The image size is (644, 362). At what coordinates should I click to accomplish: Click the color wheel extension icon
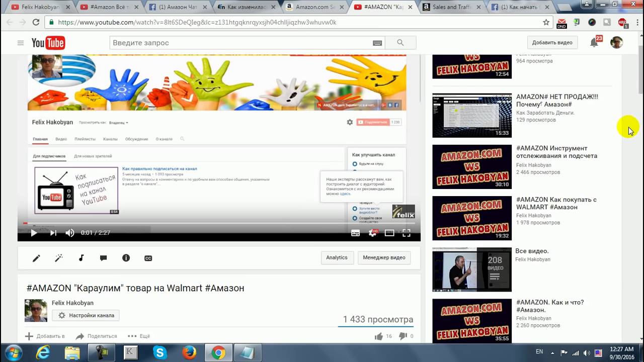click(592, 22)
